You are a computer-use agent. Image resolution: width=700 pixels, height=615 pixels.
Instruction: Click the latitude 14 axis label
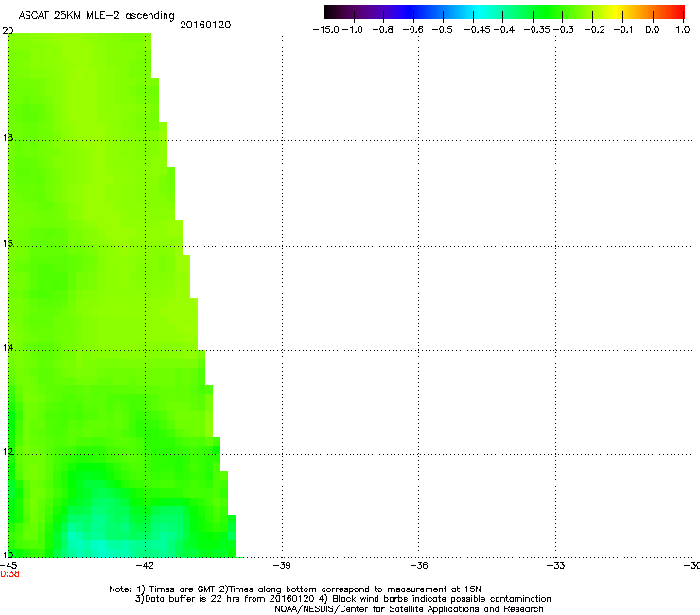tap(8, 347)
